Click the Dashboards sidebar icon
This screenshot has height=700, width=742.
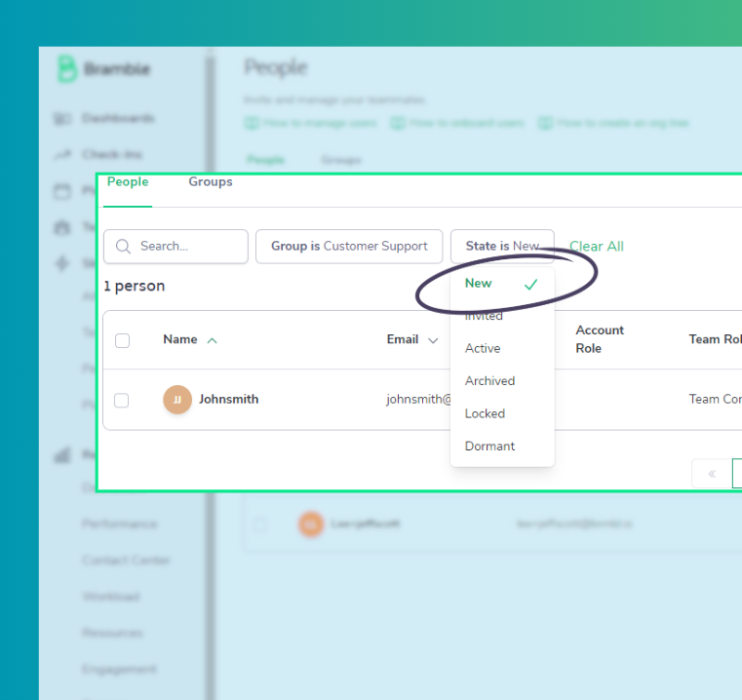click(x=62, y=118)
